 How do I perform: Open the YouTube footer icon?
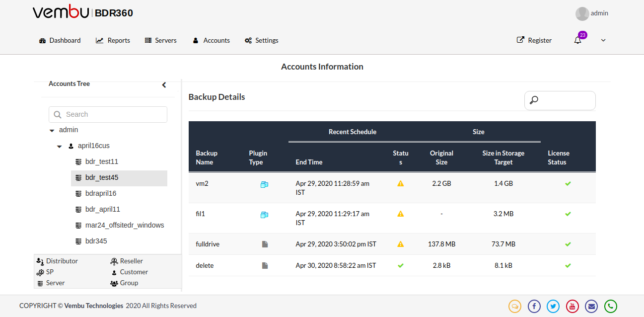pos(572,306)
